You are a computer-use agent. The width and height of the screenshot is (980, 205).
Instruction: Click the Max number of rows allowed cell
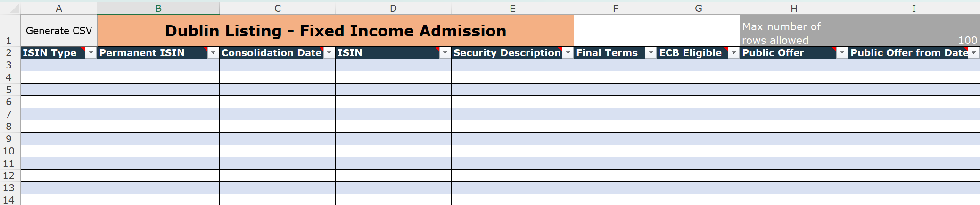[794, 31]
